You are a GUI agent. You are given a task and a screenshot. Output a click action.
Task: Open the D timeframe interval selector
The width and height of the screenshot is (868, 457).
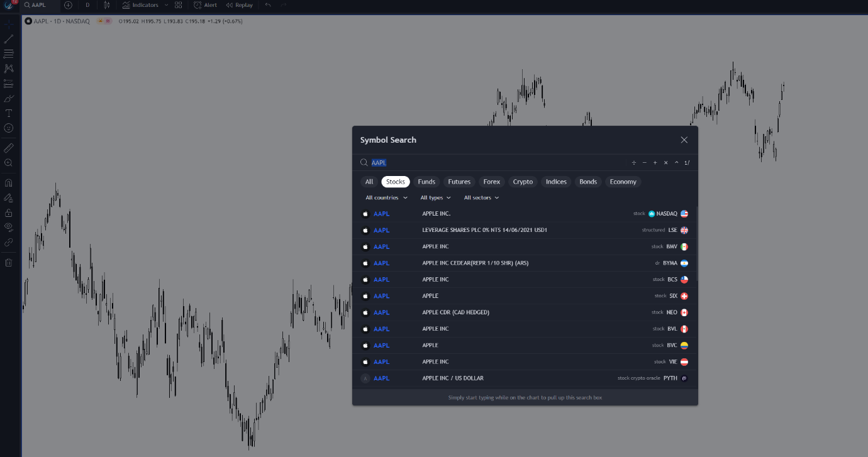(x=87, y=5)
